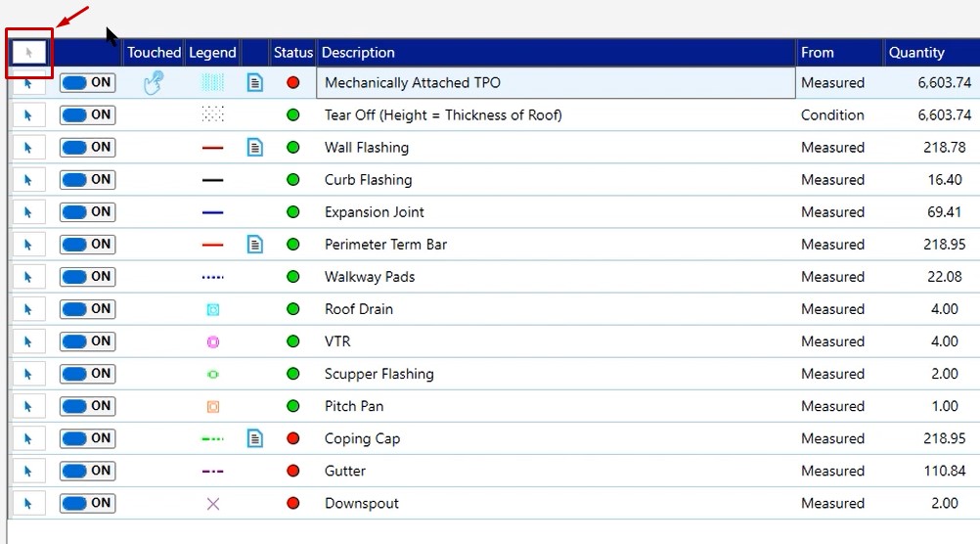The width and height of the screenshot is (980, 544).
Task: Click the select-all pointer icon in header
Action: point(28,53)
